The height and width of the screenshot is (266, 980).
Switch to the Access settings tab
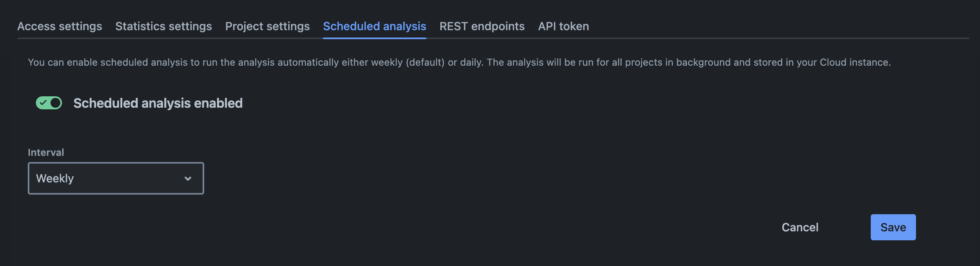coord(60,27)
